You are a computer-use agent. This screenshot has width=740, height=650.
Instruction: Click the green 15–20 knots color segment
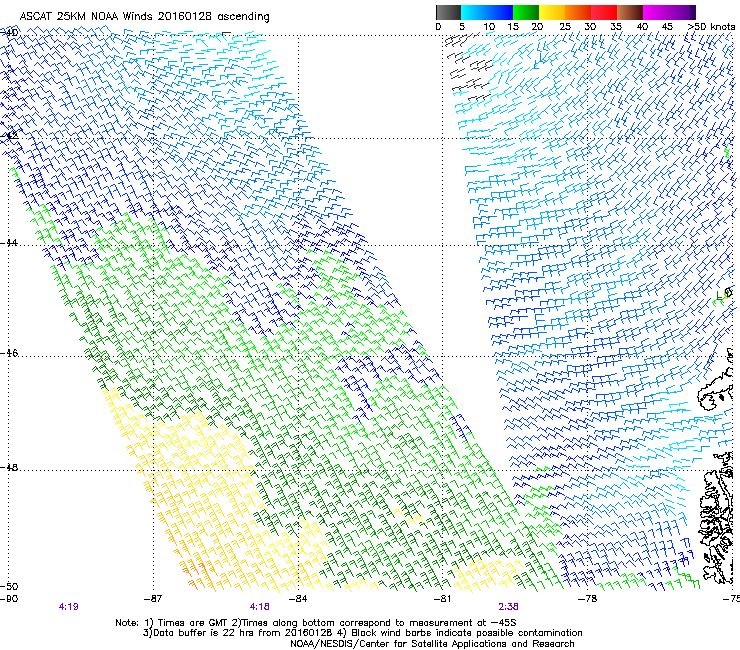pos(526,12)
